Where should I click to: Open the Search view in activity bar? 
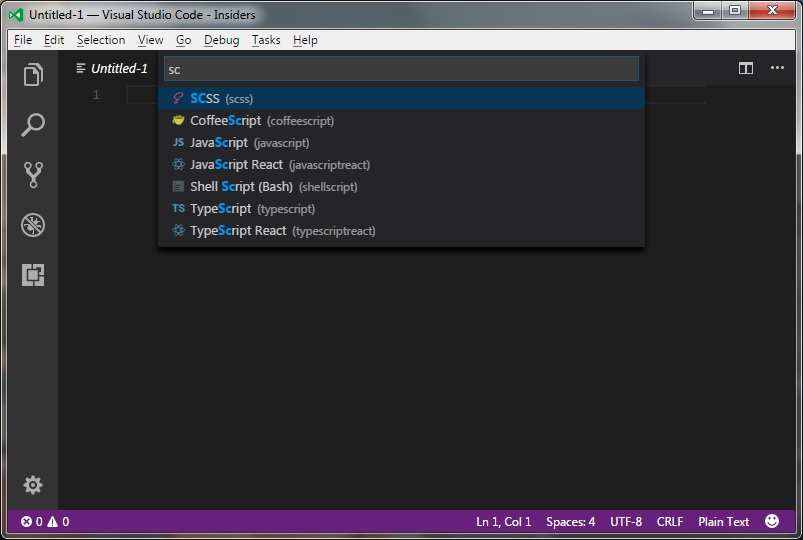point(33,124)
